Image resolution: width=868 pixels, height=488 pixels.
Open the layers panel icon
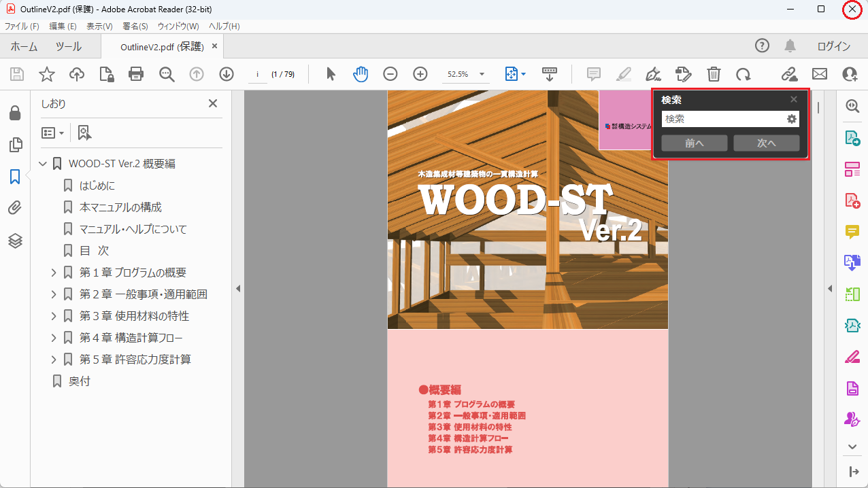[x=15, y=241]
